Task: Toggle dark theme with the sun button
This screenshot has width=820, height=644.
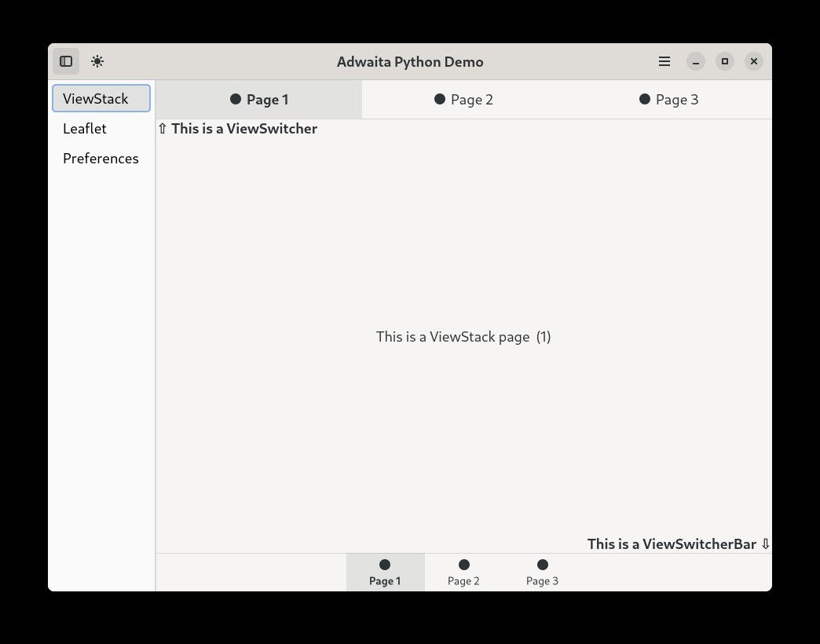Action: [x=97, y=60]
